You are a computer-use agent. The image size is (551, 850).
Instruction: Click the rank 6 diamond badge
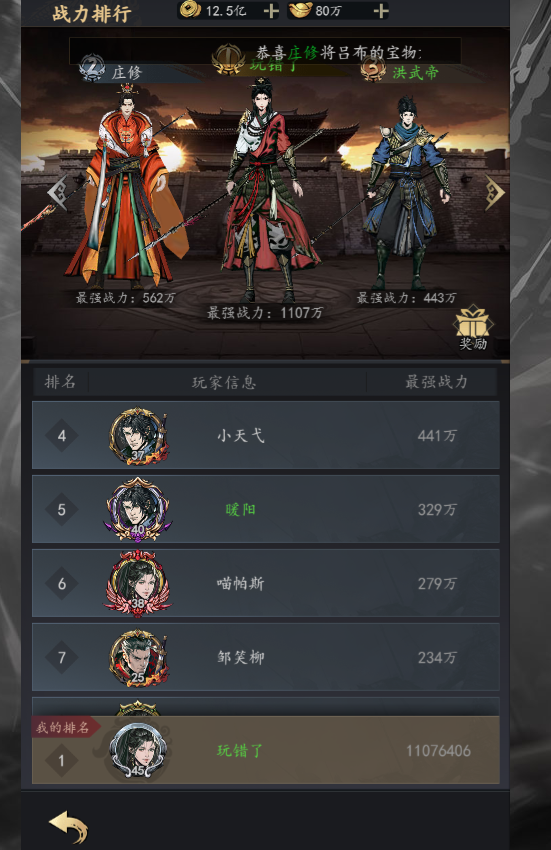click(x=62, y=583)
